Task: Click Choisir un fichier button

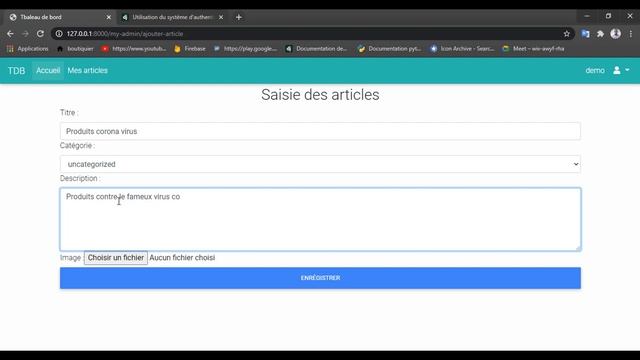Action: (116, 258)
